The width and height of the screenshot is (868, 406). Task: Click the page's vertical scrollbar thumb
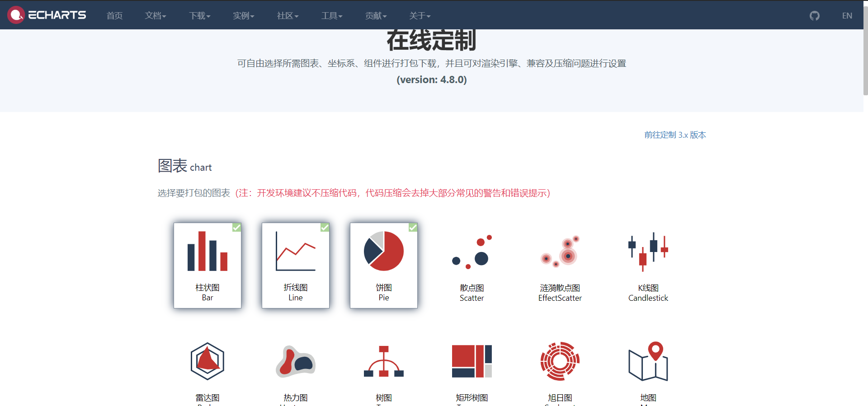click(865, 50)
